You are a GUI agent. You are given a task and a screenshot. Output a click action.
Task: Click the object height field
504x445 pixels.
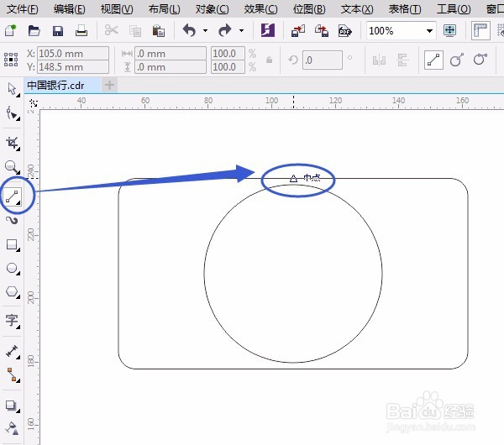170,67
